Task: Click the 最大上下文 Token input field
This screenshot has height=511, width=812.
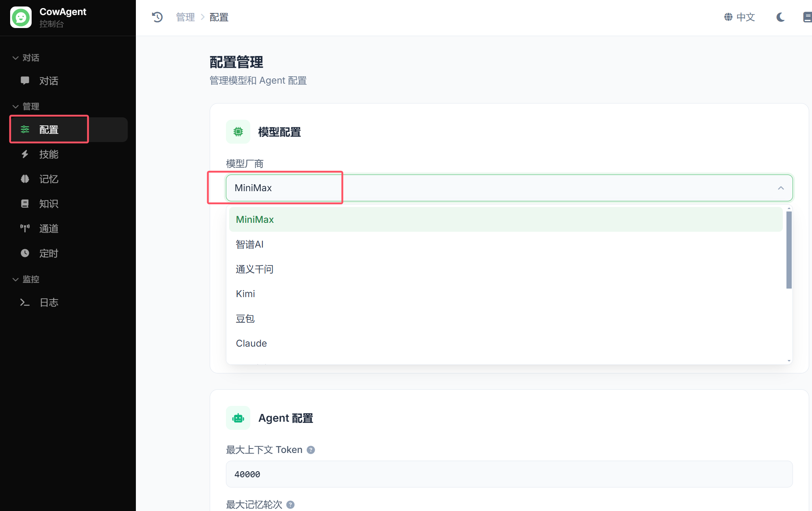Action: pos(509,474)
